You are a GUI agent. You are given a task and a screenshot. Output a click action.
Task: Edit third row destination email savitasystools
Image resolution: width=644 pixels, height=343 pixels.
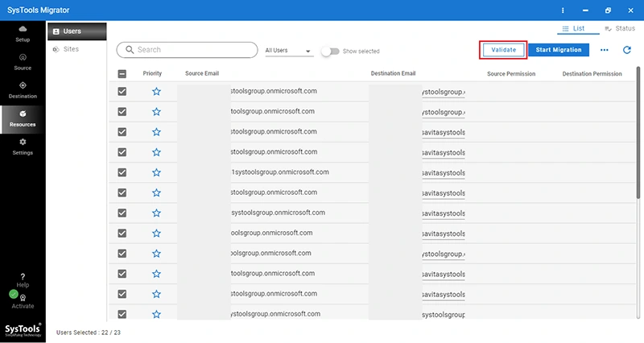pyautogui.click(x=444, y=132)
